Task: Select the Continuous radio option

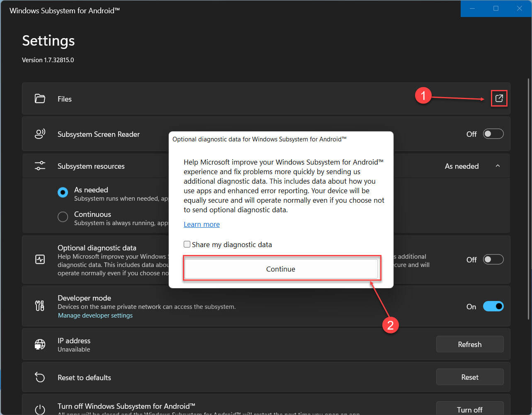Action: click(x=63, y=217)
